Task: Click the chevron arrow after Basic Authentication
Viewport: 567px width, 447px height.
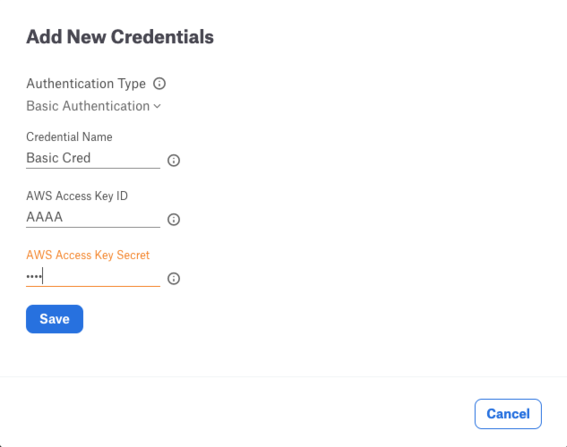Action: [x=157, y=106]
